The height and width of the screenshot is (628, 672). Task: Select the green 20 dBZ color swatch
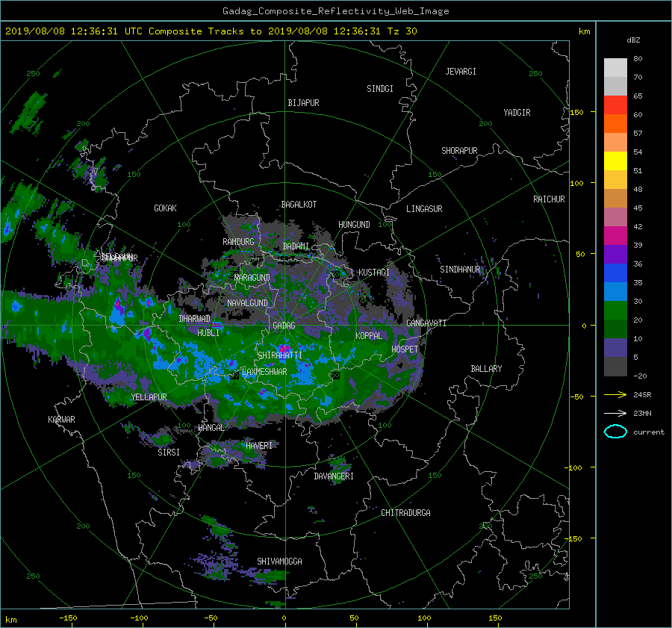pyautogui.click(x=615, y=311)
